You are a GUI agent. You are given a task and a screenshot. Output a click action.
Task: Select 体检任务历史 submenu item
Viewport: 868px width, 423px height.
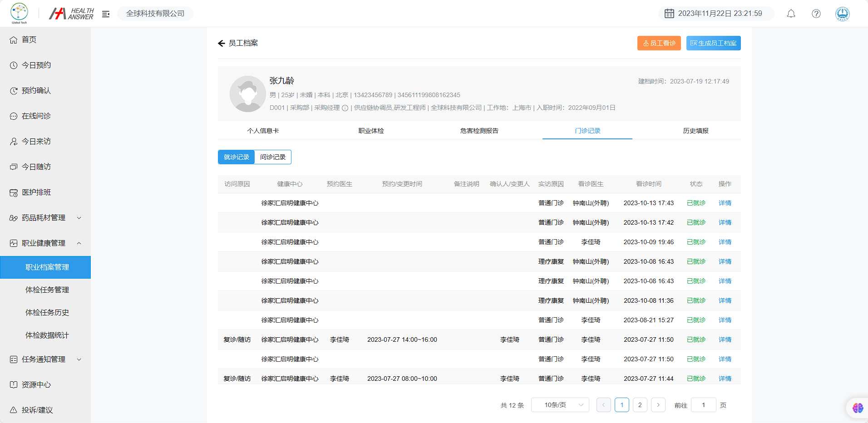45,313
